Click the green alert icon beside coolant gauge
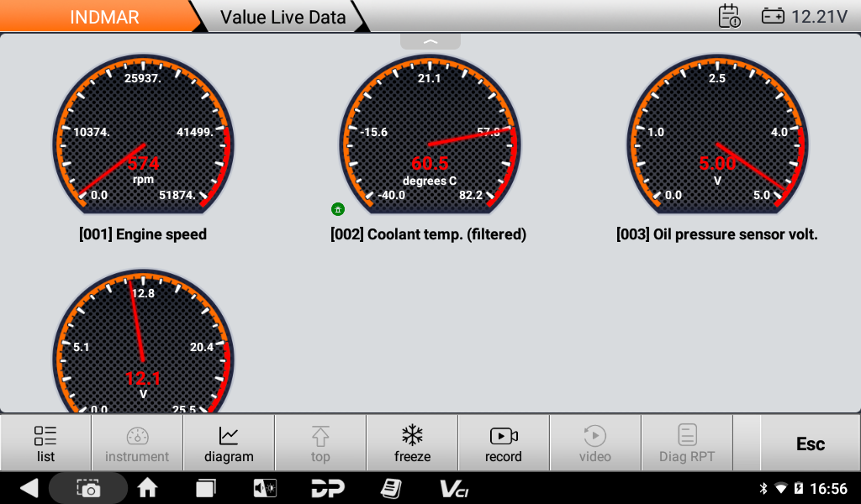 point(338,209)
